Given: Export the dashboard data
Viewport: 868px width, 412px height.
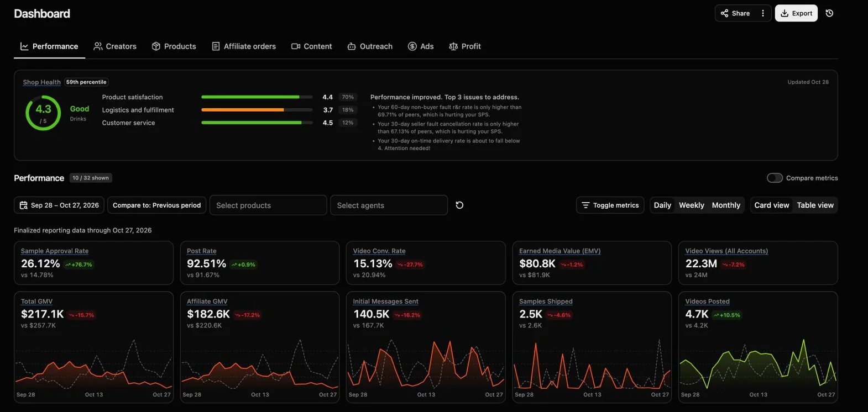Looking at the screenshot, I should click(796, 13).
